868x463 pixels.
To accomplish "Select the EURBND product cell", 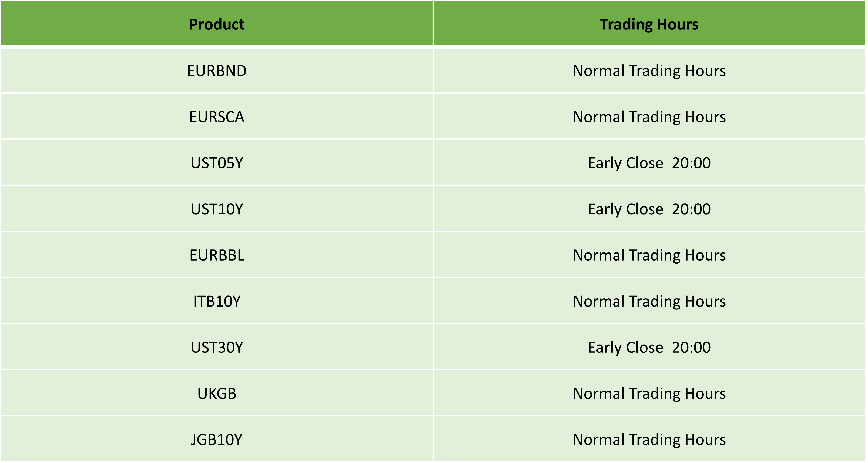I will [x=217, y=71].
